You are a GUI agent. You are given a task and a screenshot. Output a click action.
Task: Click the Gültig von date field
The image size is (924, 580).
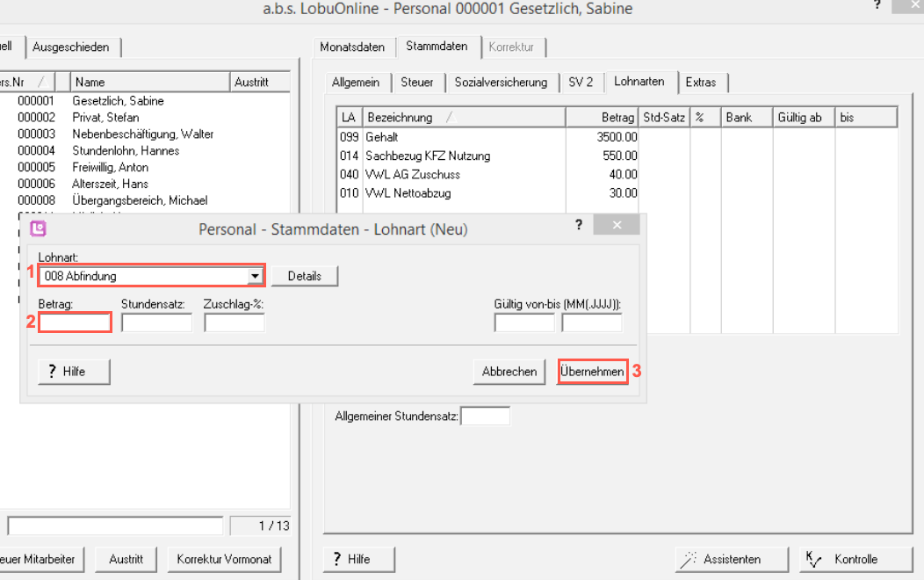524,323
